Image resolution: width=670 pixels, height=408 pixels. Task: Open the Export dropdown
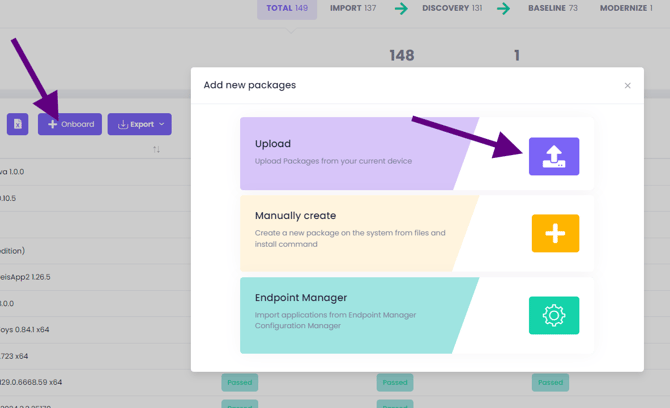coord(140,124)
